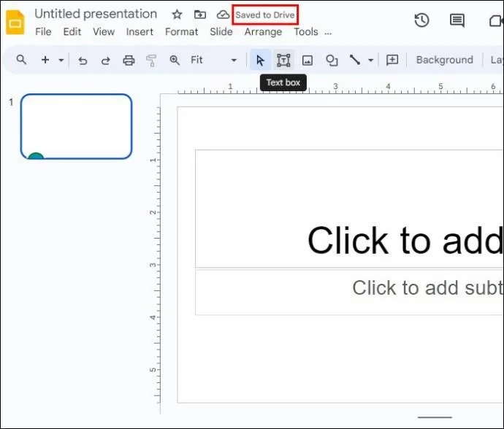Screen dimensions: 504x429
Task: Undo the last action
Action: click(x=83, y=61)
